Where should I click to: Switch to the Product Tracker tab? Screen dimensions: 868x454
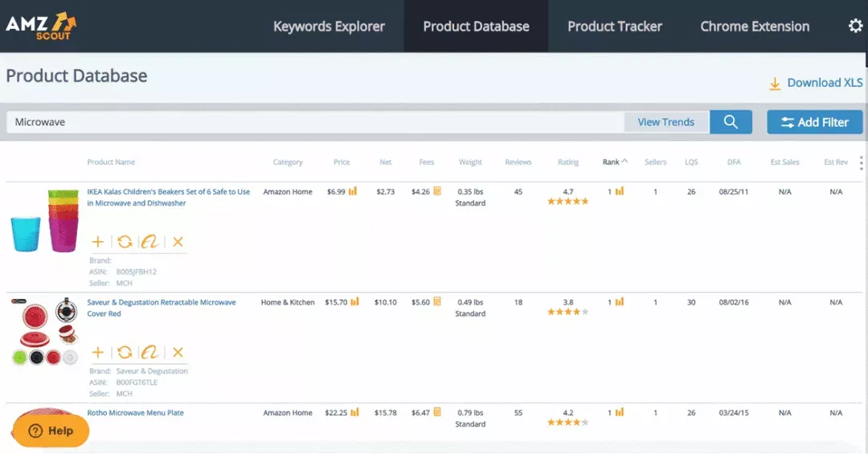[615, 26]
